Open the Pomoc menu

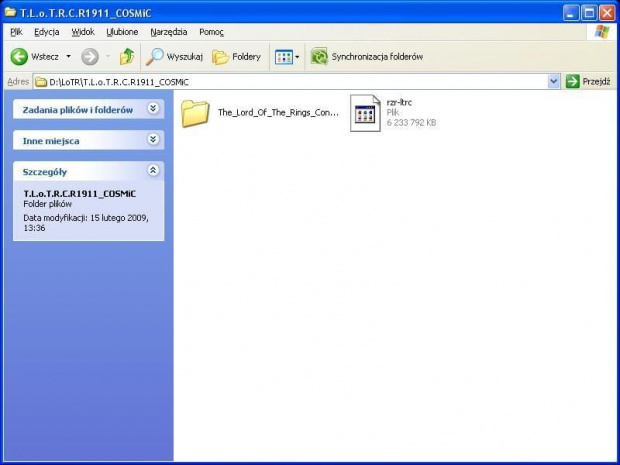(211, 32)
